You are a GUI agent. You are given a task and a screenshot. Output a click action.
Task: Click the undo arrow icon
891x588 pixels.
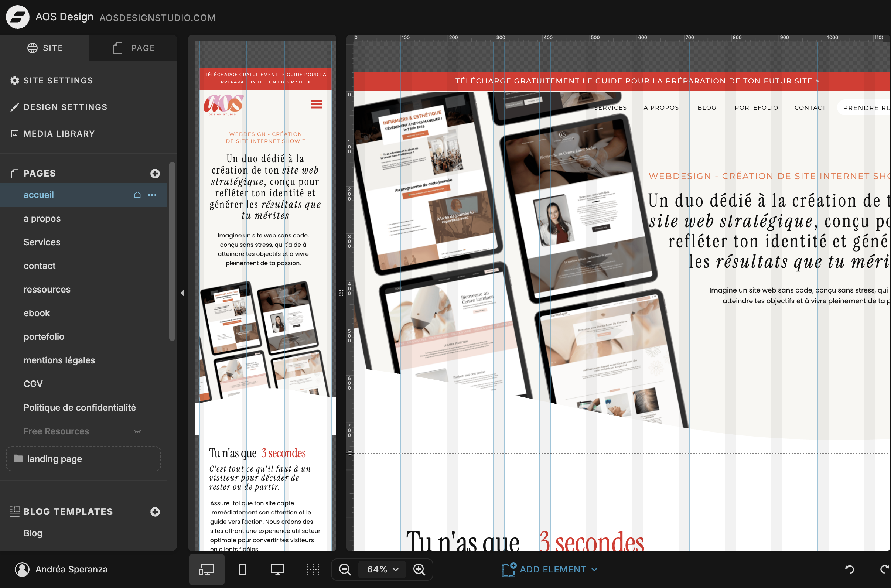point(849,569)
